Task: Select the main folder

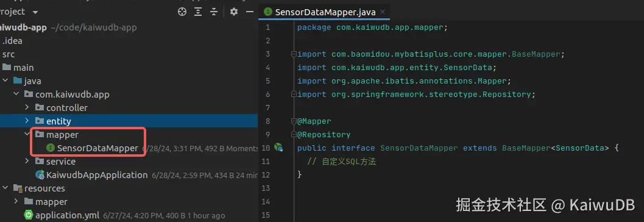Action: (23, 68)
